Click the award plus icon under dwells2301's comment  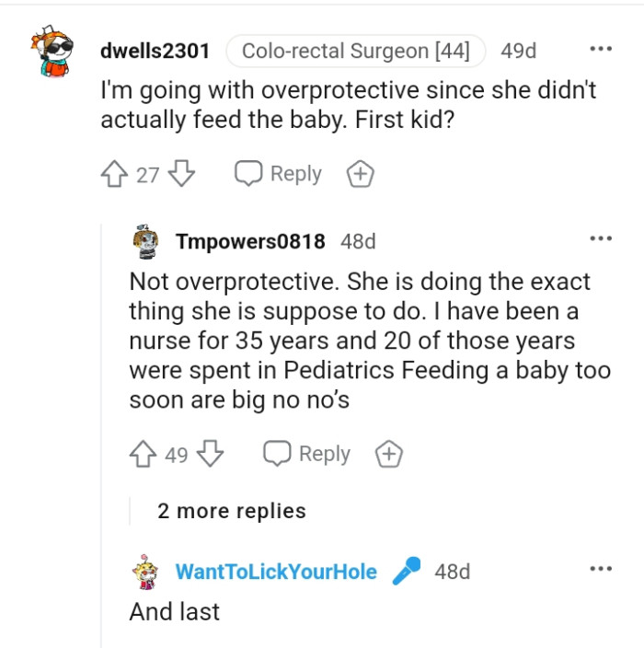[x=360, y=174]
